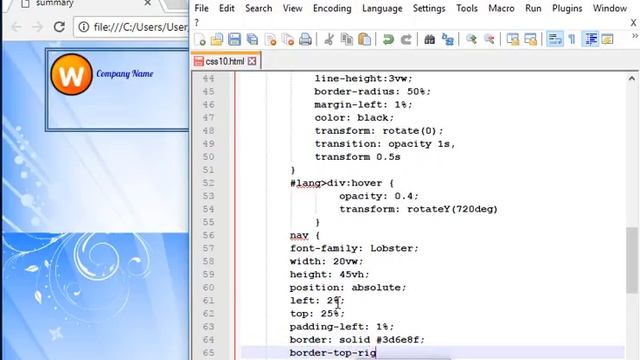Click the editor vertical scrollbar thumb
Image resolution: width=640 pixels, height=360 pixels.
(631, 260)
